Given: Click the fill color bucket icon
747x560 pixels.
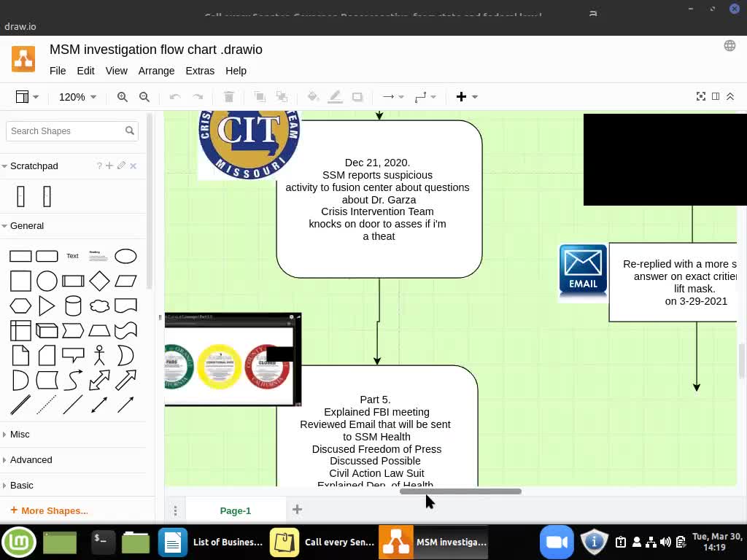Looking at the screenshot, I should tap(312, 97).
